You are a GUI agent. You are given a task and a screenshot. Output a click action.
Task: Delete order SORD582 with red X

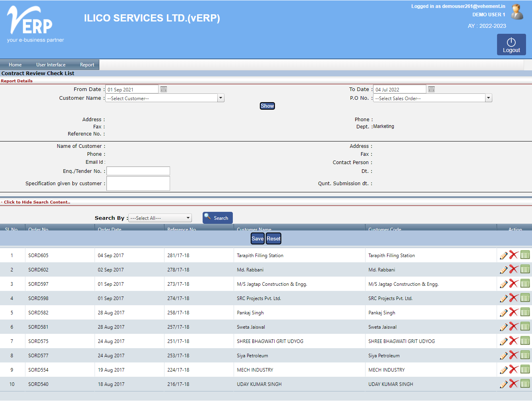pos(514,312)
